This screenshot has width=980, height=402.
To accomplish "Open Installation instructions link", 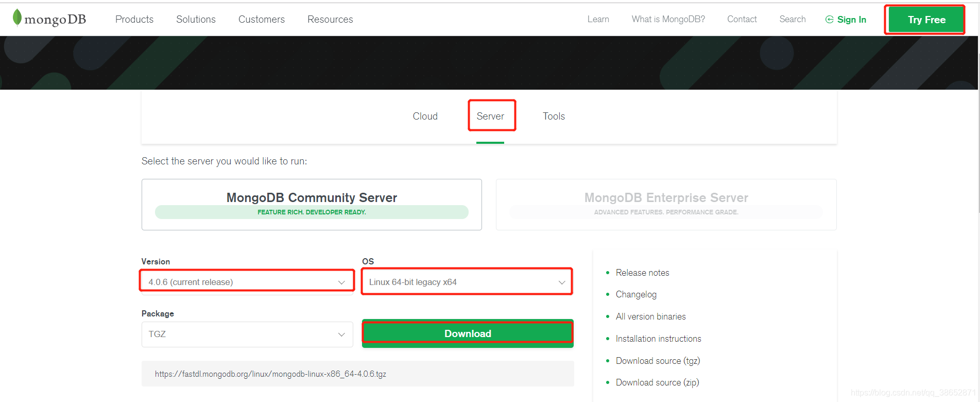I will (x=658, y=339).
